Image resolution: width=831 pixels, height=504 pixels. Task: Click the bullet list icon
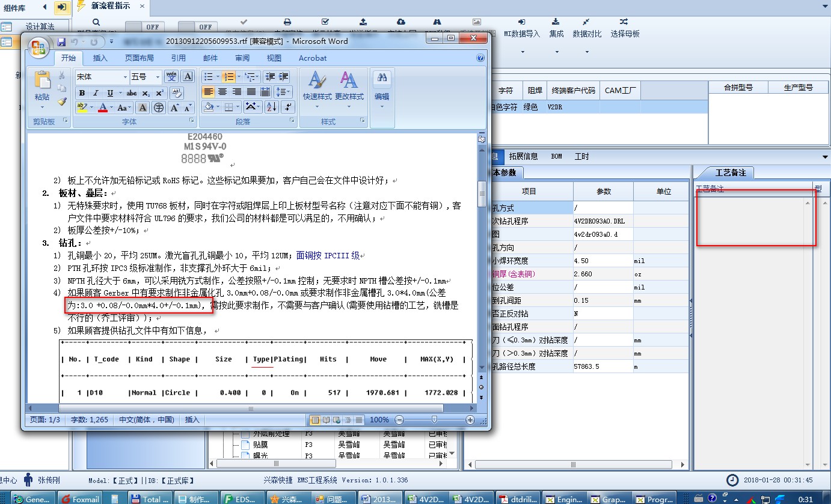click(x=208, y=76)
